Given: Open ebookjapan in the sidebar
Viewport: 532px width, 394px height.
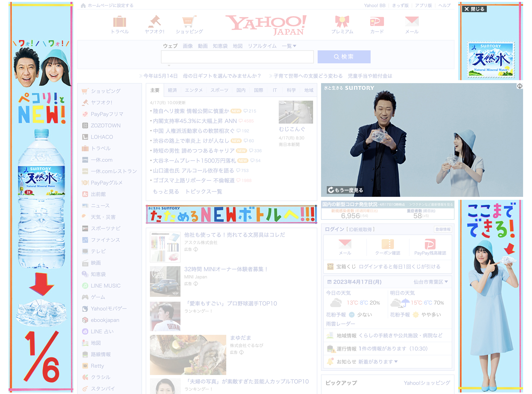Looking at the screenshot, I should pyautogui.click(x=105, y=320).
